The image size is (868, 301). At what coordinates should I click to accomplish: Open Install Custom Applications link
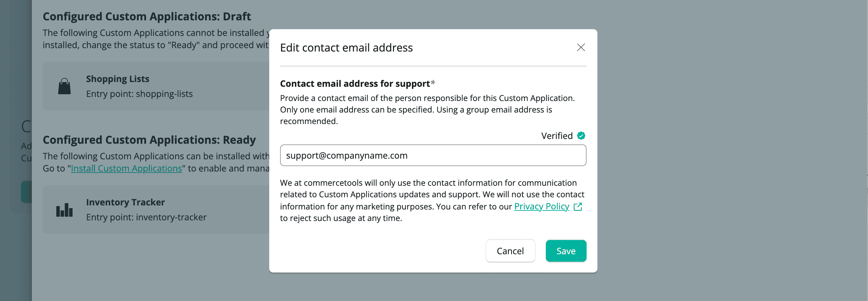tap(126, 168)
